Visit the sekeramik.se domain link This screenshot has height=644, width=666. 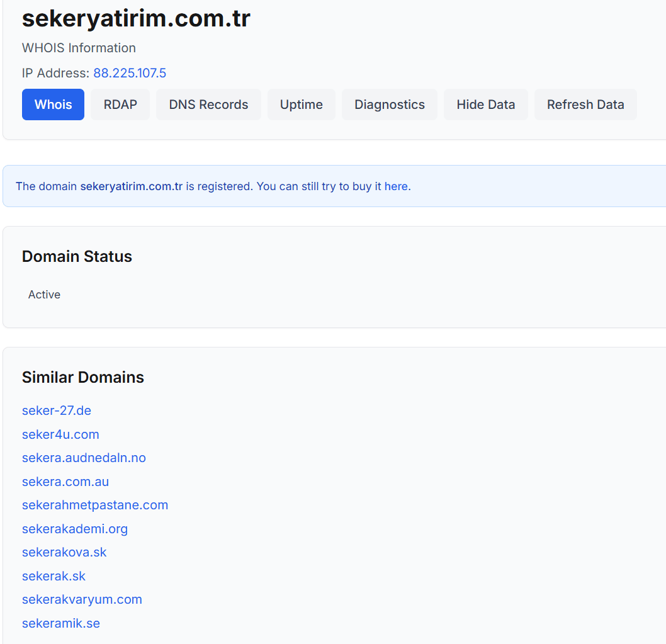(61, 623)
